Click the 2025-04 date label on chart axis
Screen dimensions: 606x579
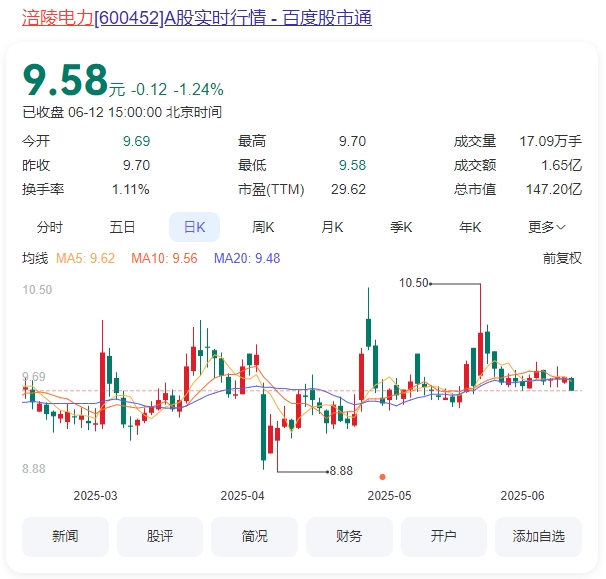(x=242, y=496)
